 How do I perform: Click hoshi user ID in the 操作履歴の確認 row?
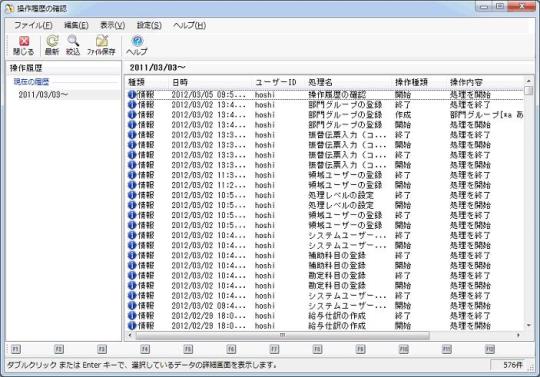265,94
